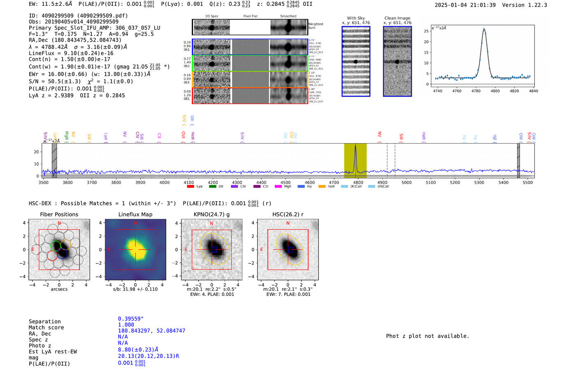This screenshot has width=576, height=392.
Task: Click the Est LyA rest-EW value 8.80(±0.23)Å
Action: [138, 350]
